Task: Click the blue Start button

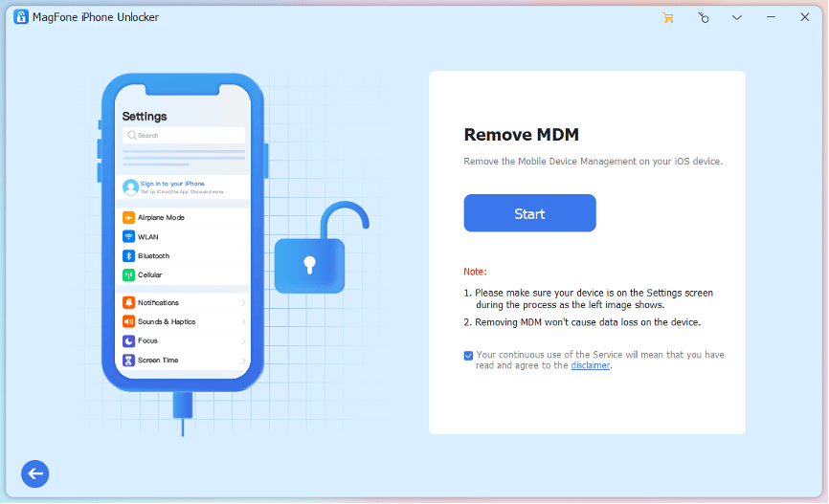Action: point(529,213)
